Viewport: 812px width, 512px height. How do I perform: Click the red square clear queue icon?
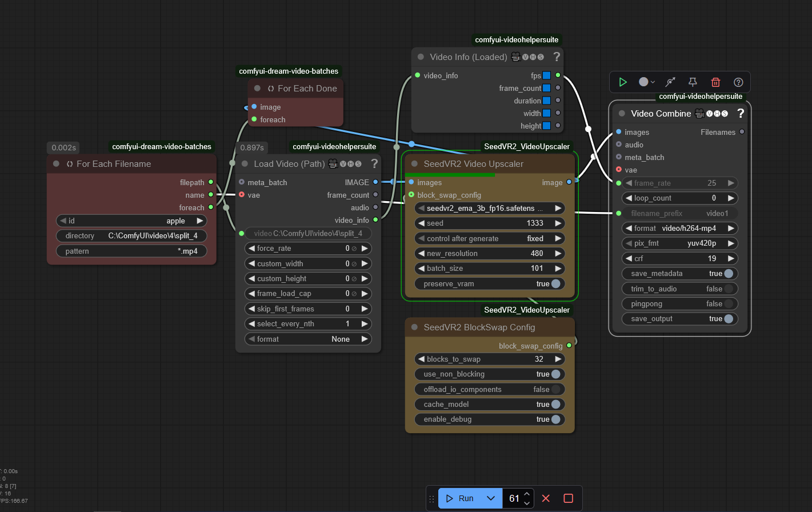[569, 498]
